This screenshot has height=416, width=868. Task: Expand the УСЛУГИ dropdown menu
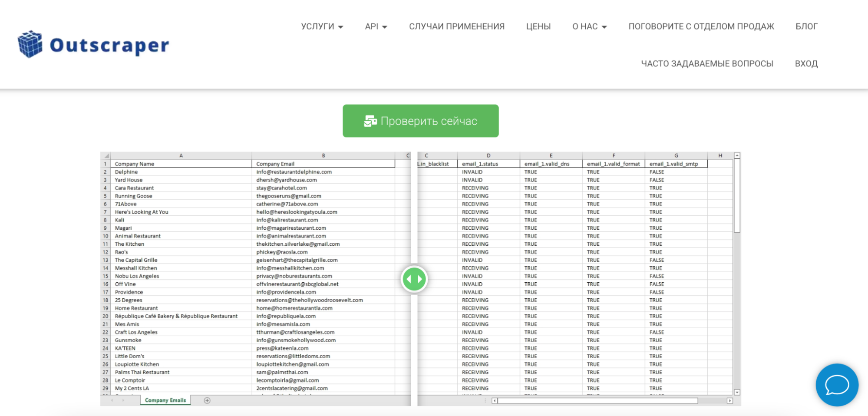tap(322, 26)
